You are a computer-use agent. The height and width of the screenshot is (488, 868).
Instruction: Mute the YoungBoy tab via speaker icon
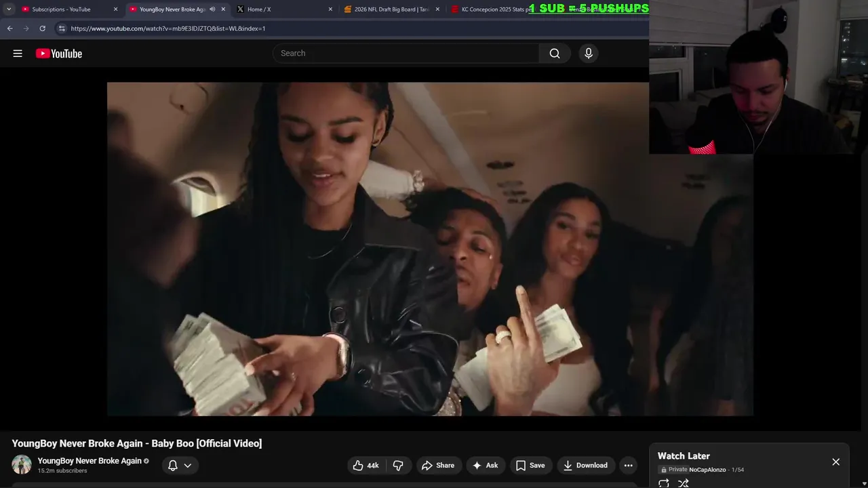click(212, 9)
